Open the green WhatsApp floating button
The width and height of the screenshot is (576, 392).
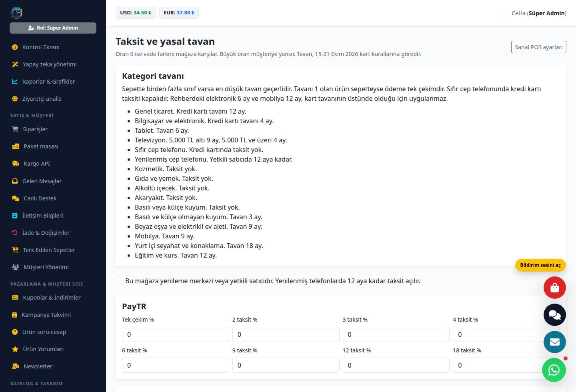click(x=554, y=370)
